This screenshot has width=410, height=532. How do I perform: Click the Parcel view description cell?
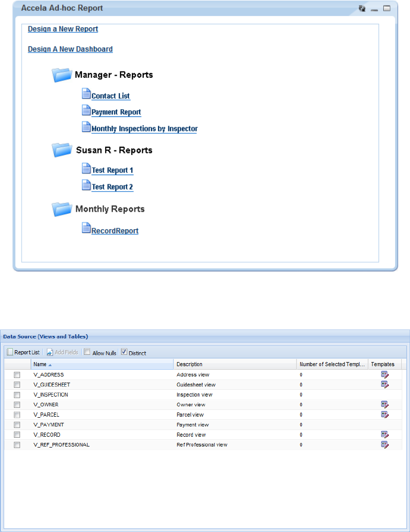pyautogui.click(x=190, y=415)
